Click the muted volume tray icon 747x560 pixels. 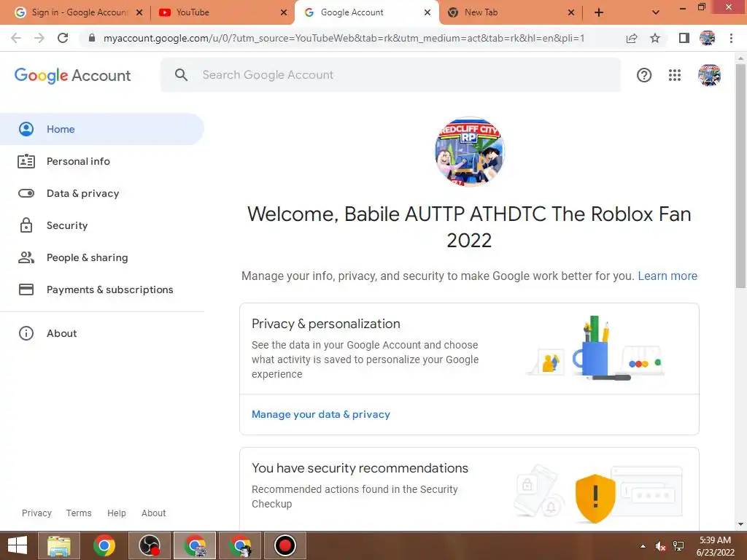(x=660, y=546)
